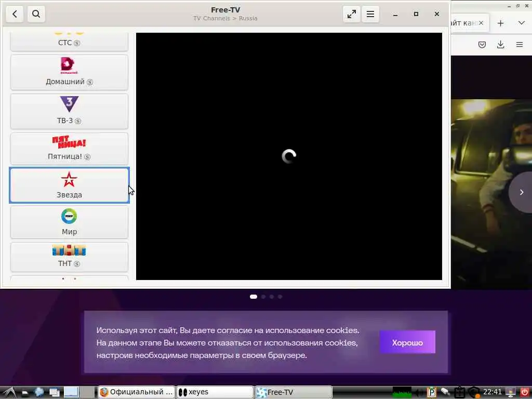
Task: Click the ТНТ channel logo
Action: [x=69, y=250]
